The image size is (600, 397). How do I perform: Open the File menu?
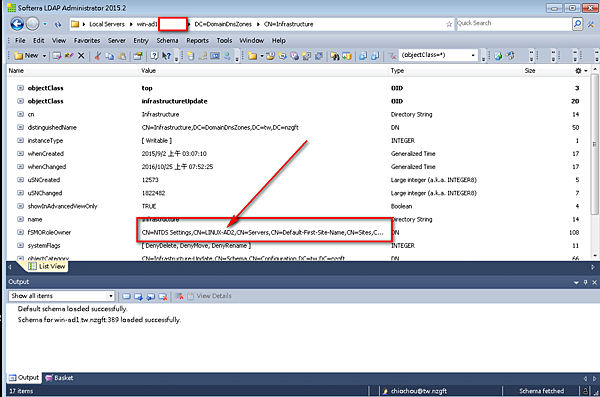coord(20,40)
